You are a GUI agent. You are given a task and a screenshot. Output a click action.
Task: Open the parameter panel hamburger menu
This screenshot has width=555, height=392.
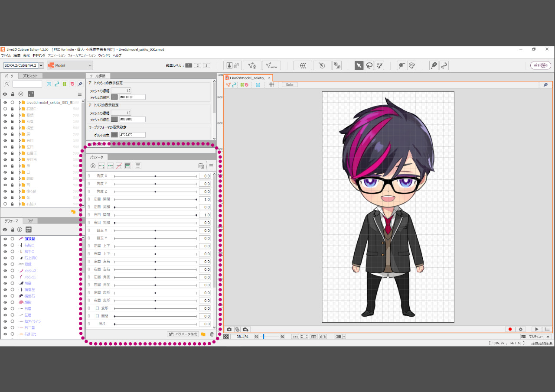click(211, 166)
